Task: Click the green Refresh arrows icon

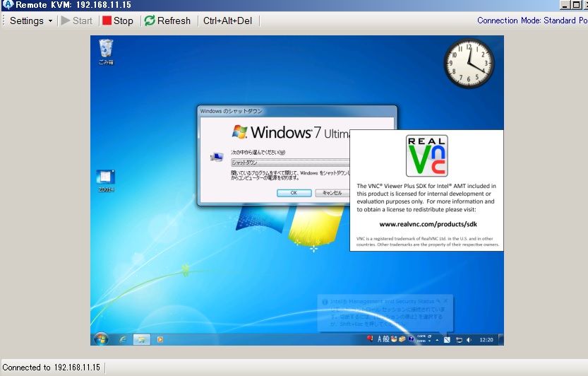Action: point(150,20)
